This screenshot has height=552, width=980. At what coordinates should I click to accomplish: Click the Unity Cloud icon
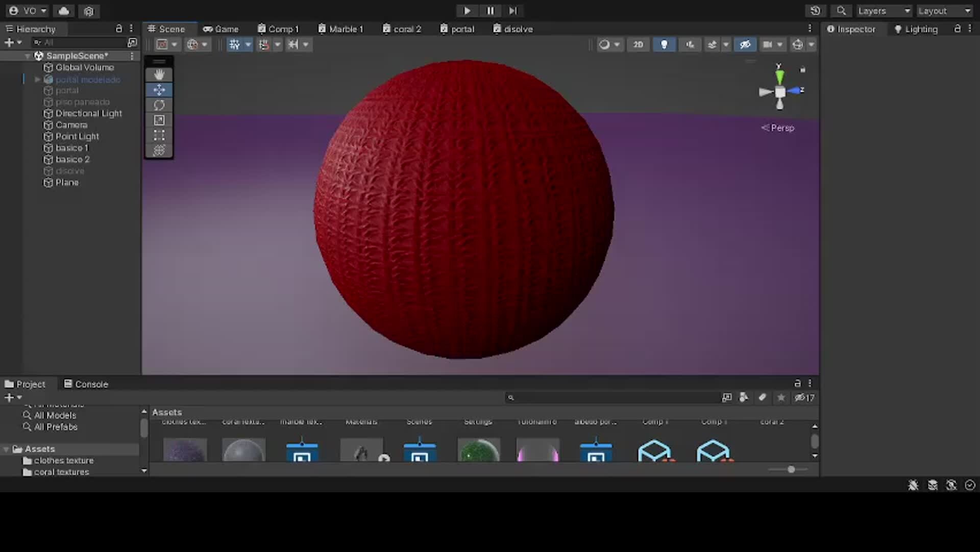pos(63,11)
